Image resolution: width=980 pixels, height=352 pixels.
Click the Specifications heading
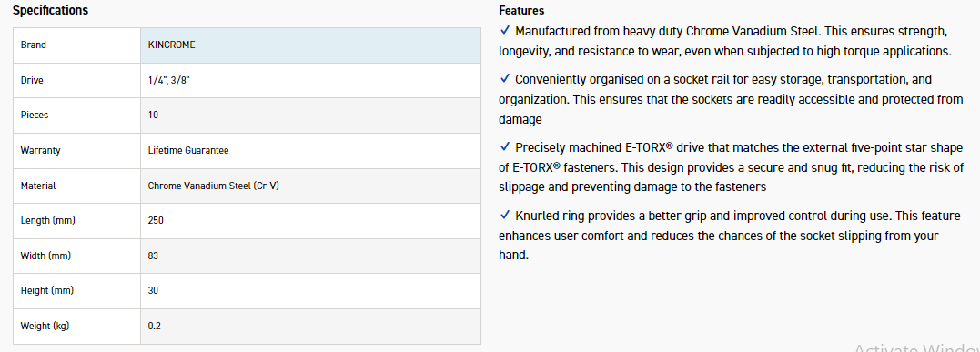click(x=51, y=11)
